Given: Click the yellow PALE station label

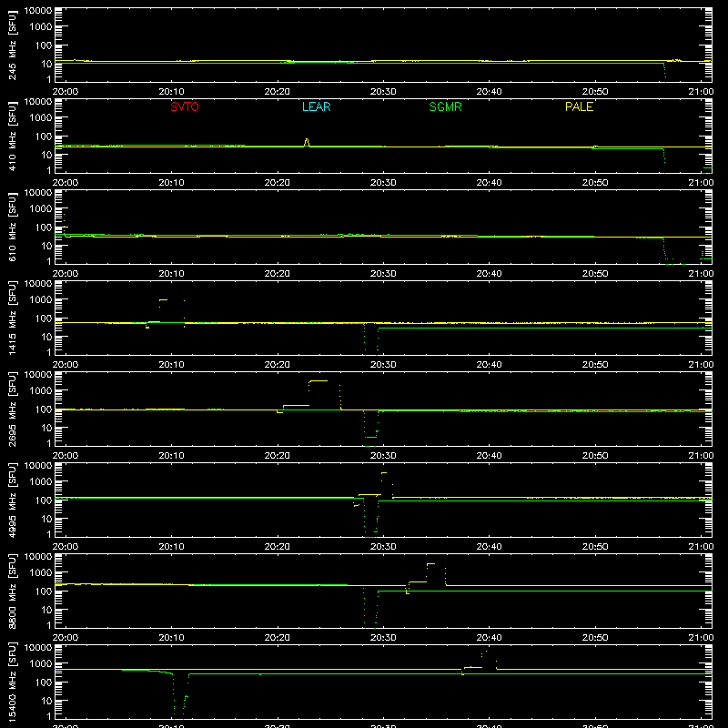Looking at the screenshot, I should coord(579,106).
